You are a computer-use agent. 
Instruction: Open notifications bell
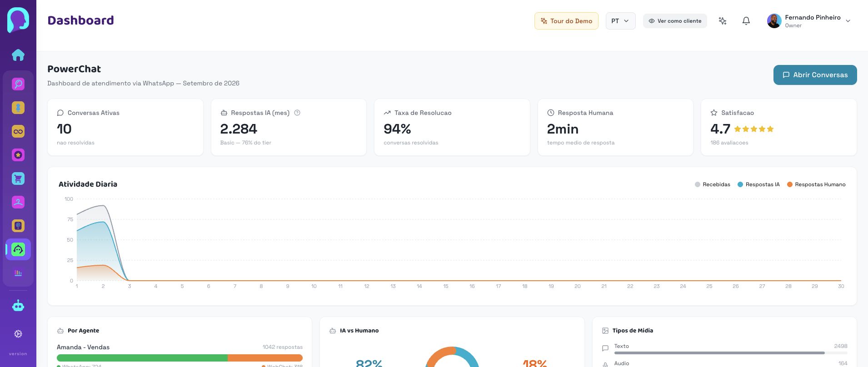746,21
